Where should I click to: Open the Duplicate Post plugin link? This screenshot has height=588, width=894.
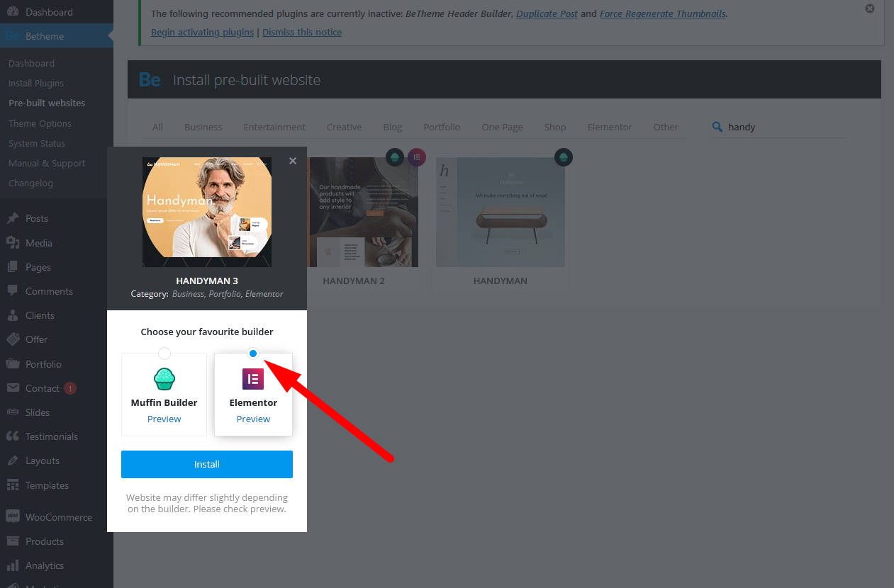tap(547, 13)
